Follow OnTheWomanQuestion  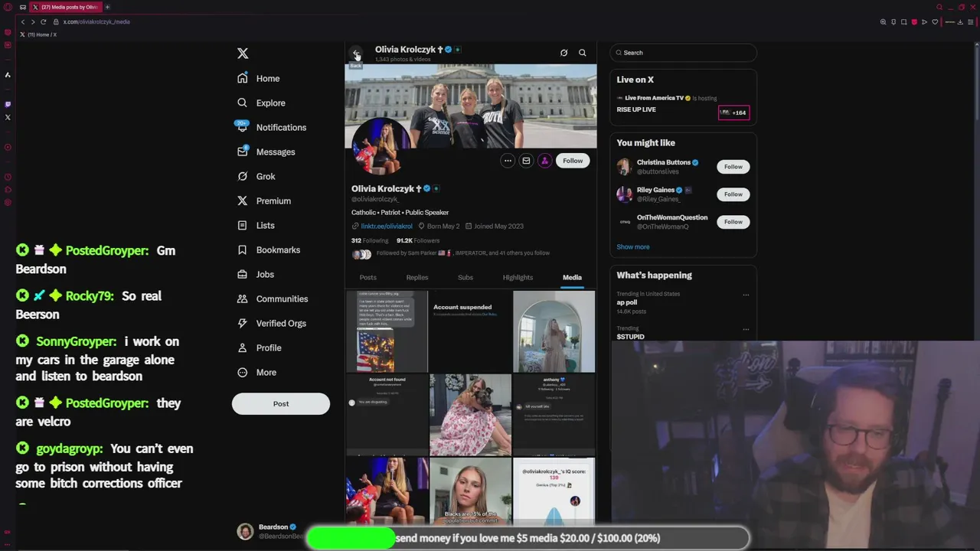tap(733, 222)
